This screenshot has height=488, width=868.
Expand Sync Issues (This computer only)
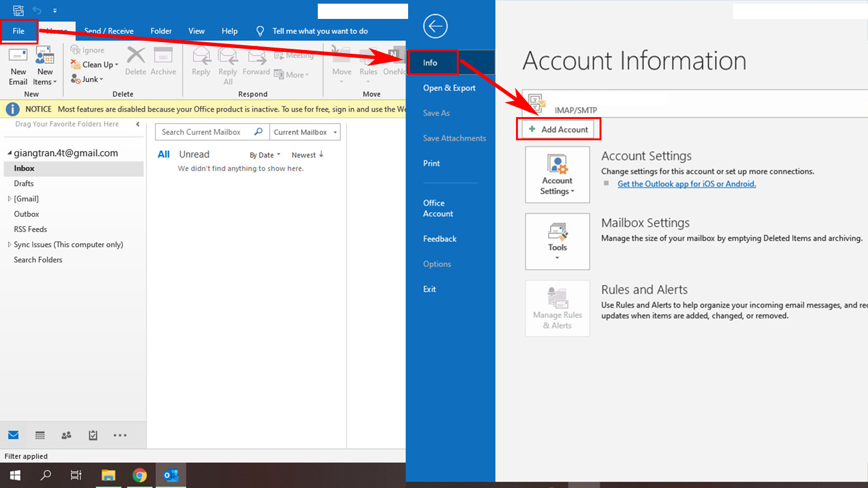pos(9,245)
